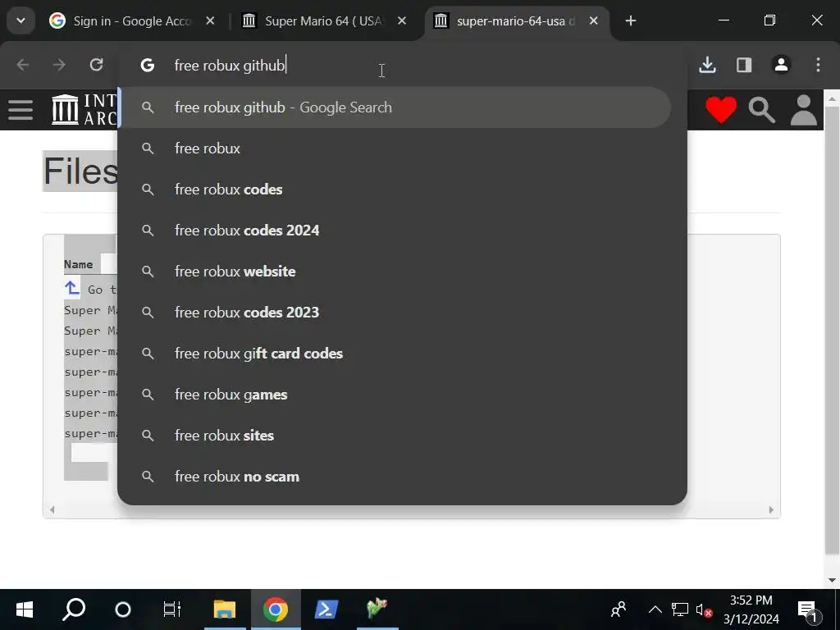Viewport: 840px width, 630px height.
Task: Click the red heart donate icon
Action: tap(720, 110)
